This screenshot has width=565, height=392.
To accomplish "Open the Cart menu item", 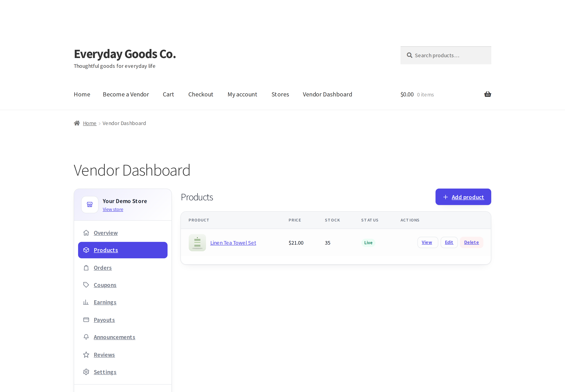I will pos(168,94).
